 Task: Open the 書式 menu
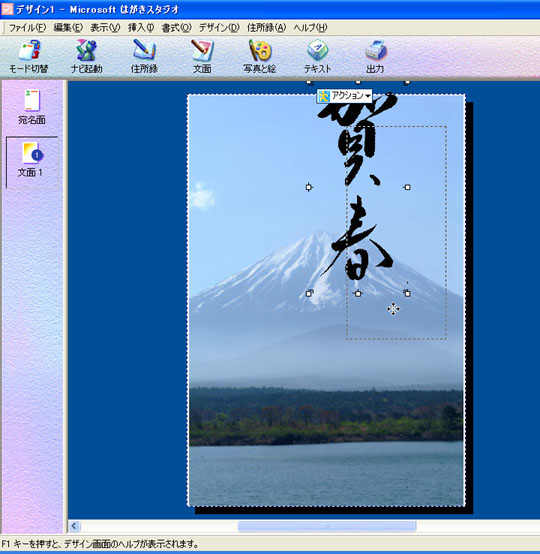click(x=176, y=28)
